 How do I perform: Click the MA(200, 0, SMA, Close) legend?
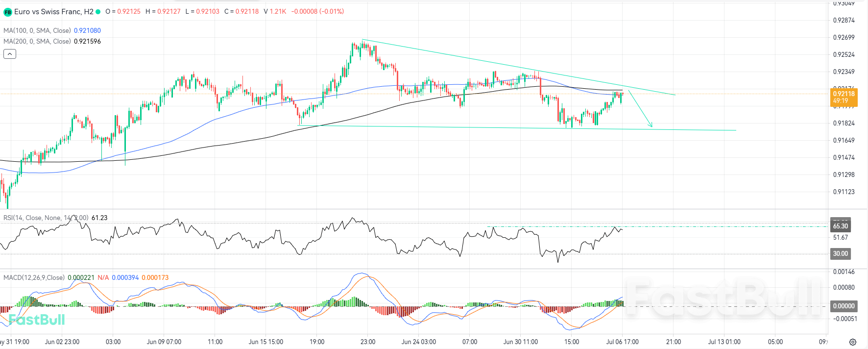(x=37, y=41)
